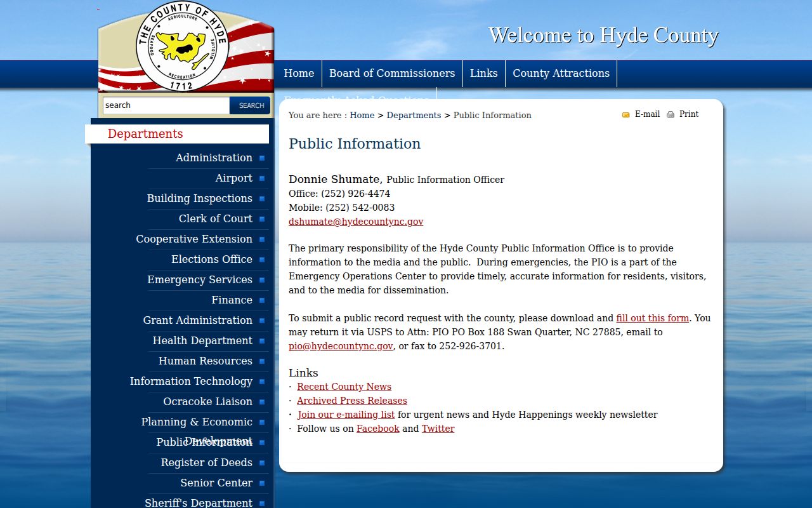Open the Board of Commissioners menu
The height and width of the screenshot is (508, 812).
pyautogui.click(x=392, y=73)
